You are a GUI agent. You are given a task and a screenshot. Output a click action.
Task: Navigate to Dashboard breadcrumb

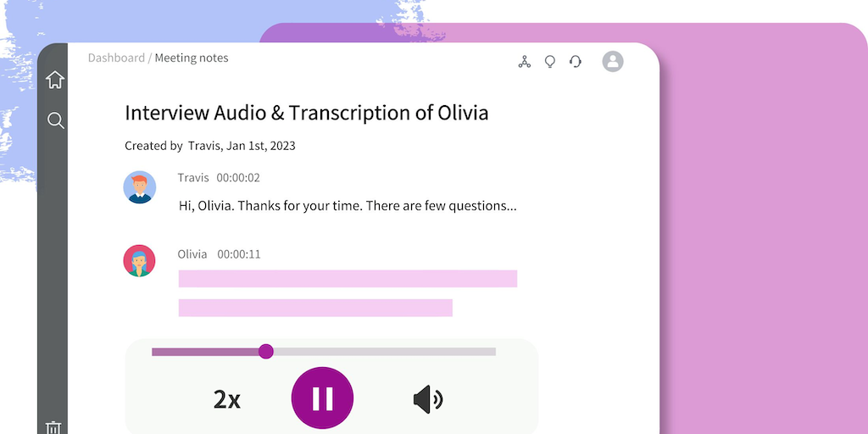click(116, 58)
